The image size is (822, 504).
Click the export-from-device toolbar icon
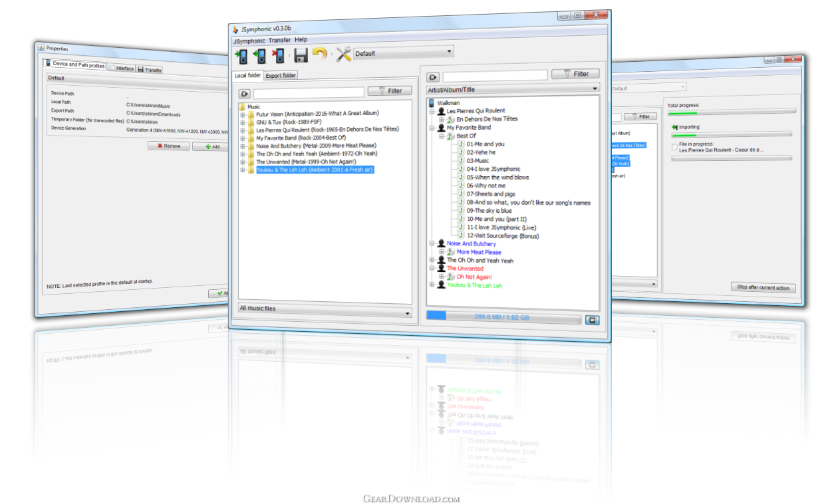(x=260, y=55)
